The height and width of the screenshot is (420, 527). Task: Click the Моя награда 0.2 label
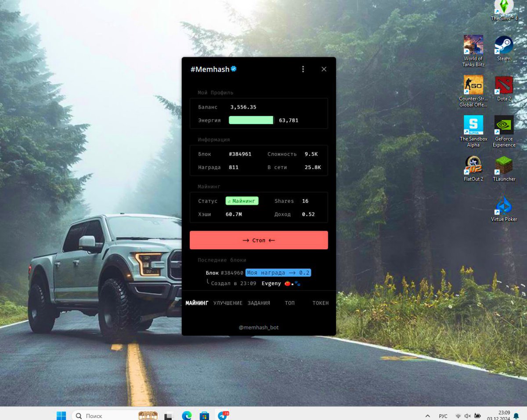(x=278, y=273)
